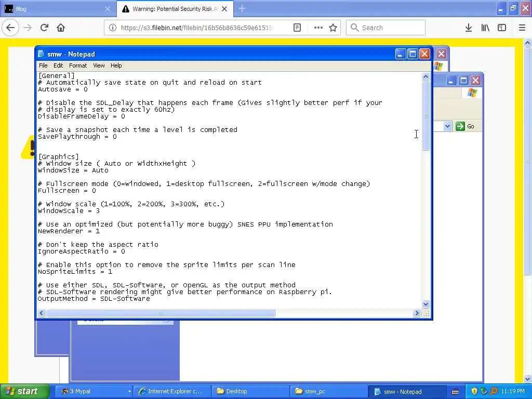Reload the page in the browser
Screen dimensions: 532x399
(44, 28)
